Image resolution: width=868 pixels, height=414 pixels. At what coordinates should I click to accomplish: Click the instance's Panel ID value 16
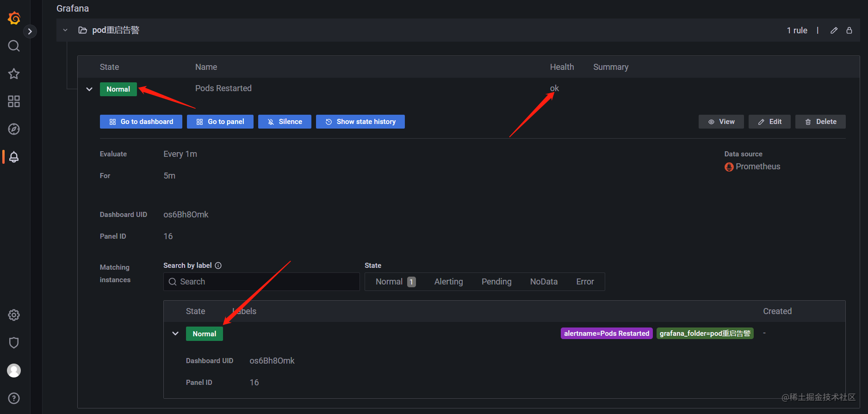click(x=254, y=383)
